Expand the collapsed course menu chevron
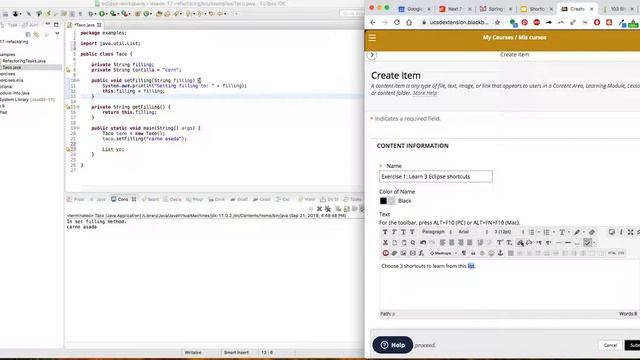 click(x=372, y=55)
